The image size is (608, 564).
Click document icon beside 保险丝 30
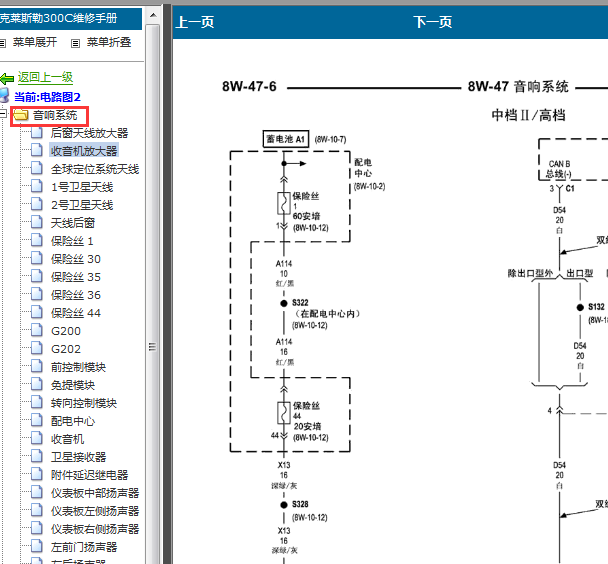(x=37, y=258)
